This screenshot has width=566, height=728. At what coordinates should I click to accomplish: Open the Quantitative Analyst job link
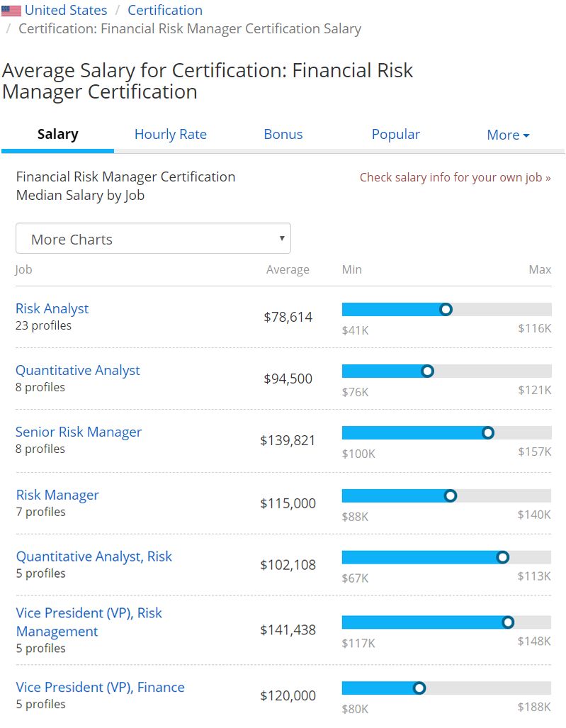[78, 370]
